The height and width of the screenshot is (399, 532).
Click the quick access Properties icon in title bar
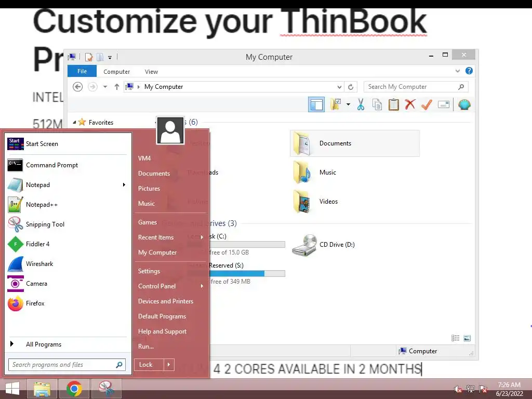[89, 57]
